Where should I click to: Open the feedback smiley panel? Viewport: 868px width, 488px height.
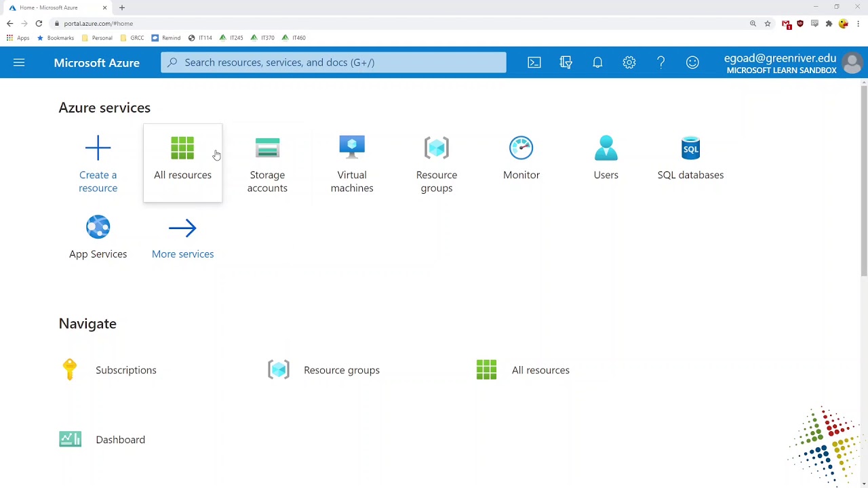pyautogui.click(x=692, y=62)
